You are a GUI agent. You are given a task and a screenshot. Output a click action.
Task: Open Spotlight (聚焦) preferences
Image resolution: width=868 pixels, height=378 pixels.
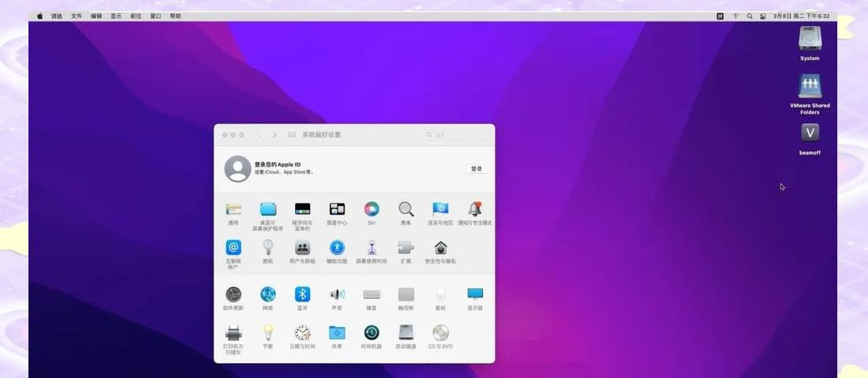[406, 209]
